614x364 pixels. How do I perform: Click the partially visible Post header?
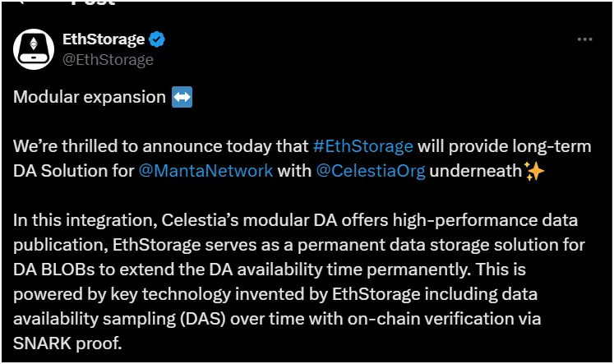point(92,2)
